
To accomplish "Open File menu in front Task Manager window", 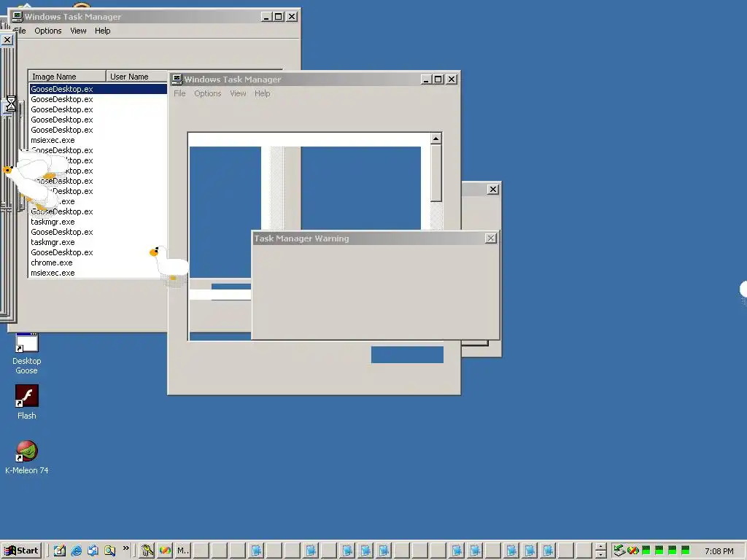I will tap(179, 93).
